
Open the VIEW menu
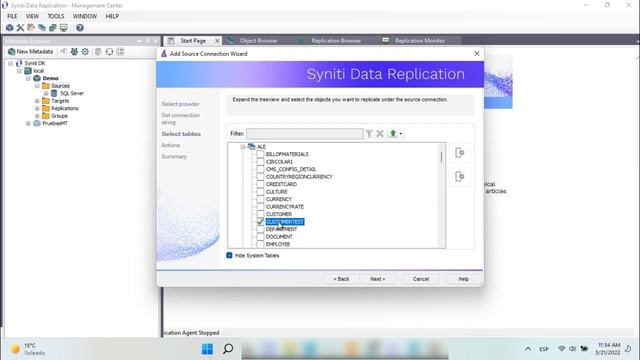32,16
